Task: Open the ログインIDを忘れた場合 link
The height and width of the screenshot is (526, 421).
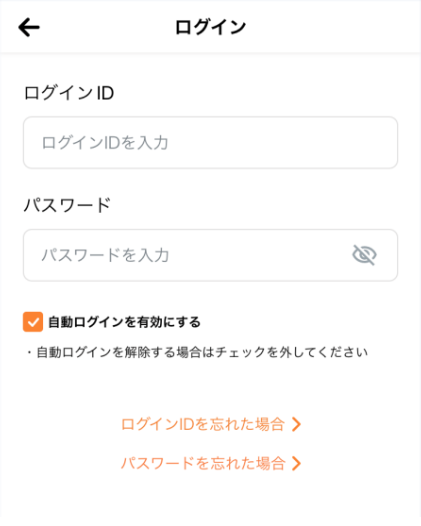Action: tap(203, 424)
